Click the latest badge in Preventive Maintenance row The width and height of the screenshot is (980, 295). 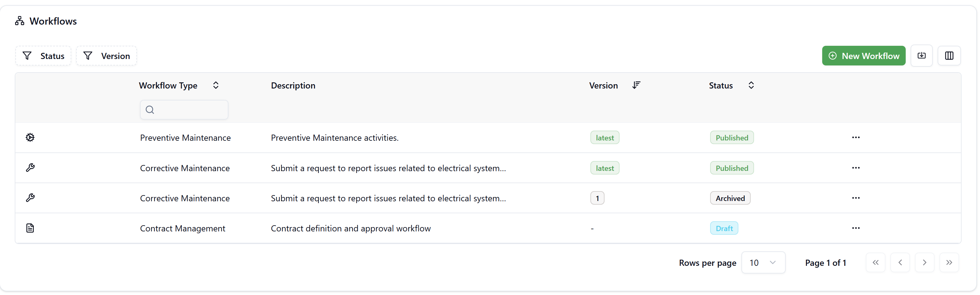tap(605, 138)
